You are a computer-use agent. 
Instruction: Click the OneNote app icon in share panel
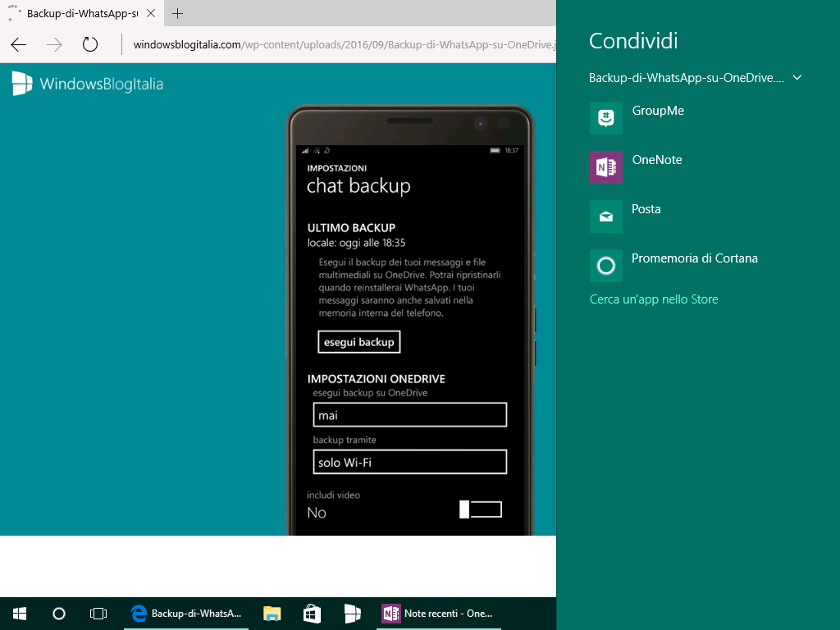pyautogui.click(x=606, y=167)
